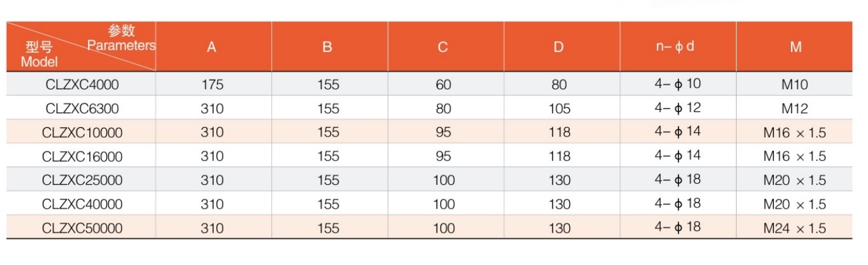Select column header D
868x265 pixels.
click(558, 47)
